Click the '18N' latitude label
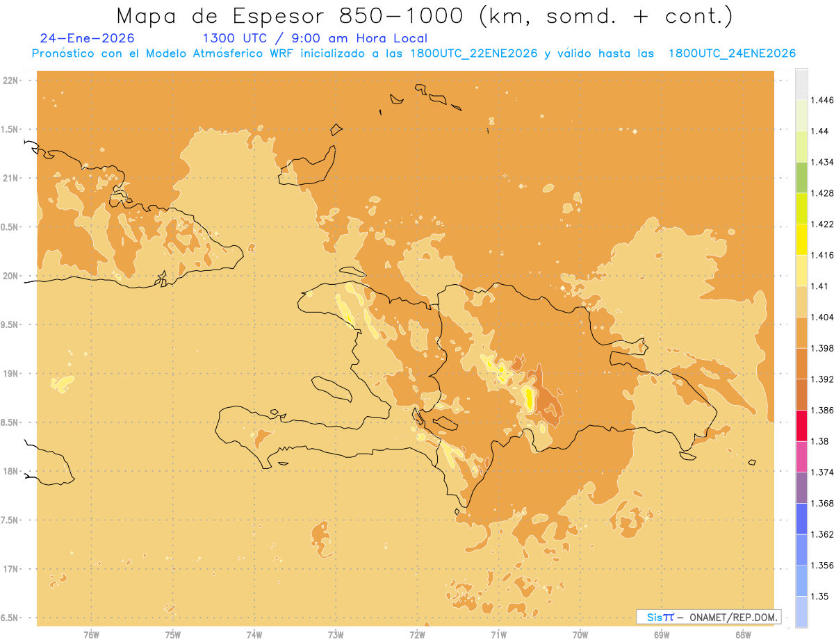The image size is (834, 644). (12, 471)
